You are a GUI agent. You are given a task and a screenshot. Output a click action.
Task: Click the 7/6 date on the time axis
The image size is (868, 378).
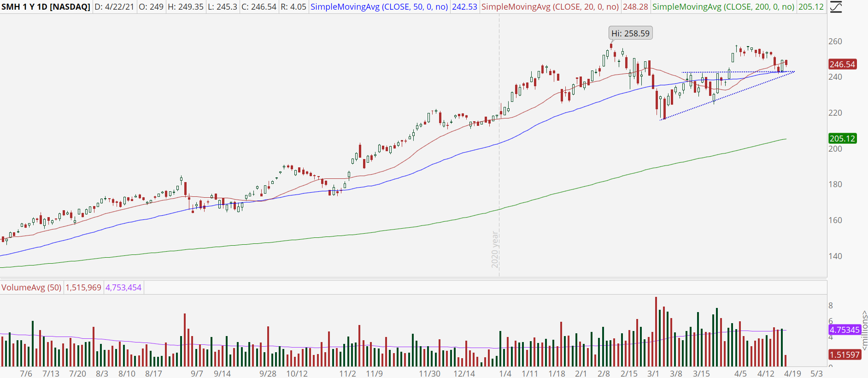[26, 373]
